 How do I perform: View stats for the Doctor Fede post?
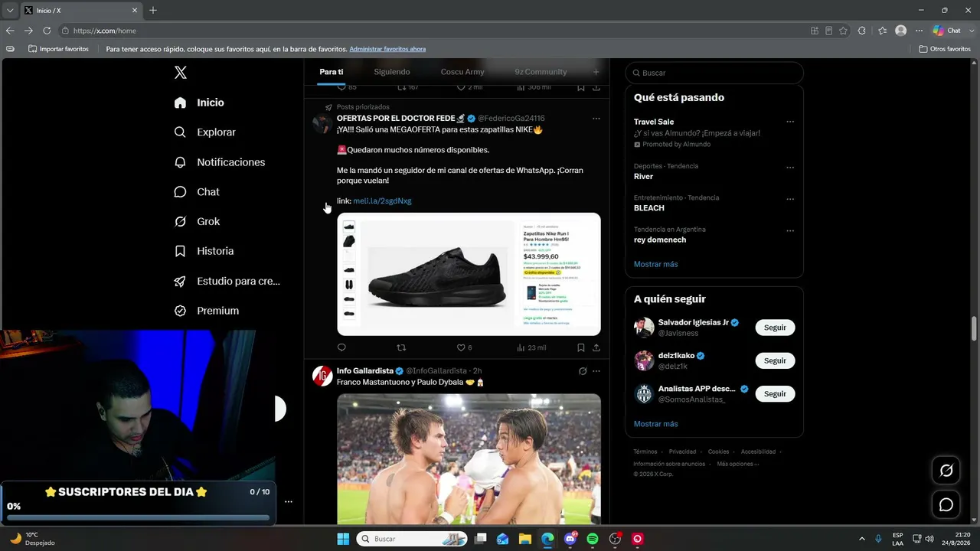(x=531, y=347)
